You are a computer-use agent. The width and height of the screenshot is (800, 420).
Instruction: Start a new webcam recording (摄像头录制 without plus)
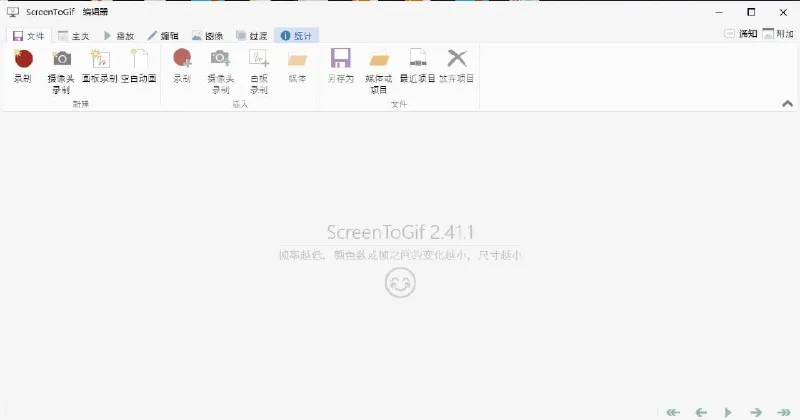coord(61,71)
